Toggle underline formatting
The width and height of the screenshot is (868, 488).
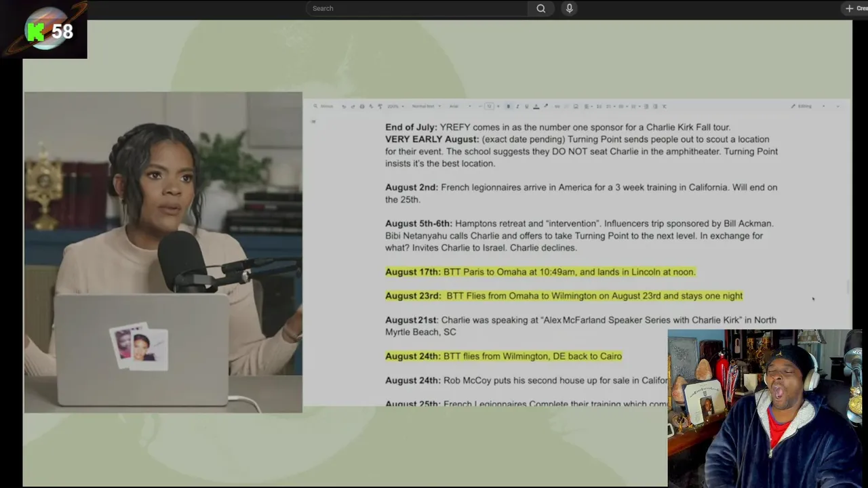(527, 106)
